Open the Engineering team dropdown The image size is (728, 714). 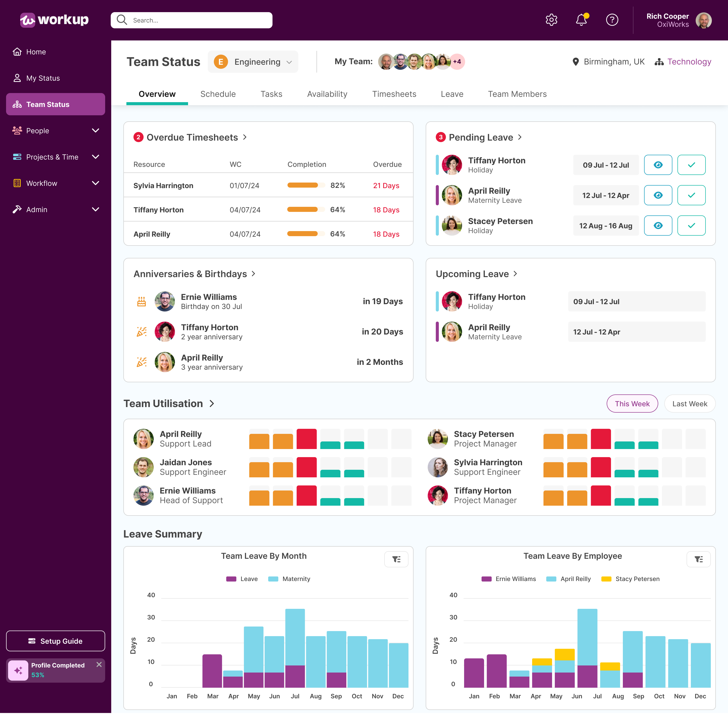[253, 61]
